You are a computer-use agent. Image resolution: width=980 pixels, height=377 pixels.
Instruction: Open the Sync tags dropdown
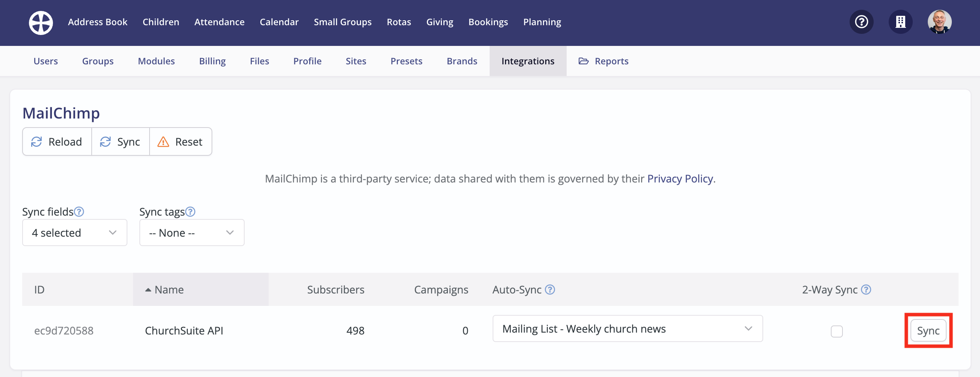[x=192, y=233]
